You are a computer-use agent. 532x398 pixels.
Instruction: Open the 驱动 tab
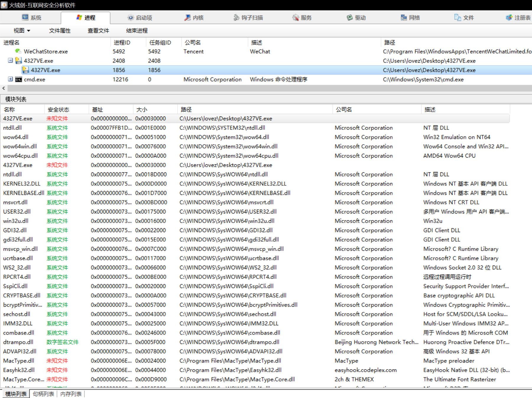pos(356,17)
